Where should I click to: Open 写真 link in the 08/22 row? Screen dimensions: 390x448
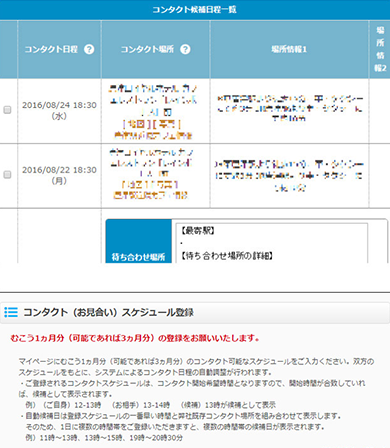[x=165, y=184]
